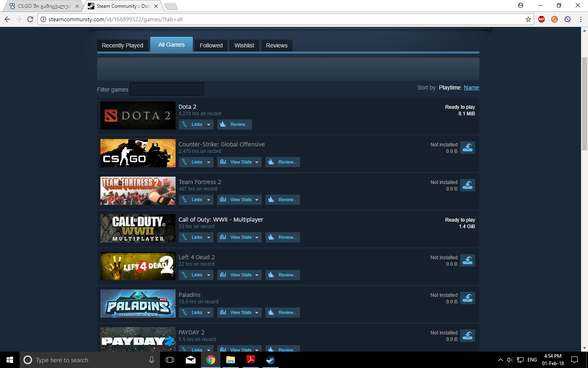The height and width of the screenshot is (368, 588).
Task: Click the Filter games text field
Action: (167, 89)
